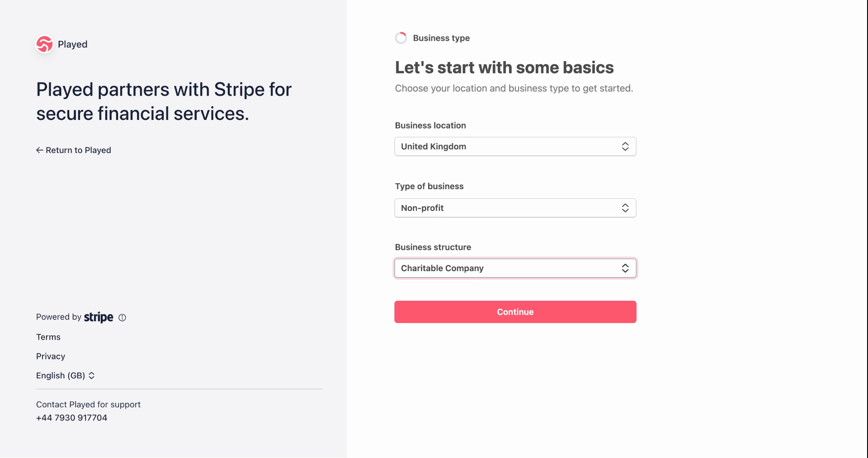The image size is (868, 458).
Task: Click the back arrow beside Return to Played
Action: coord(40,150)
